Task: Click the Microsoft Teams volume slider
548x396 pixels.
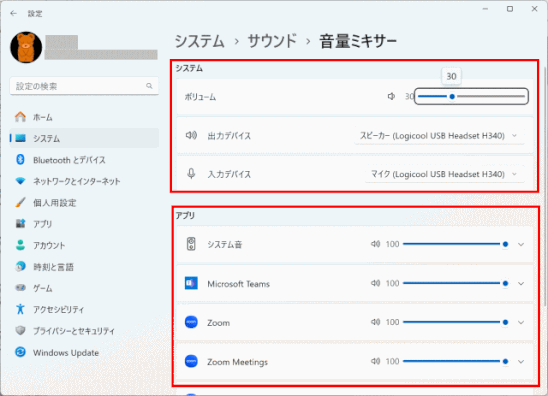Action: point(456,283)
